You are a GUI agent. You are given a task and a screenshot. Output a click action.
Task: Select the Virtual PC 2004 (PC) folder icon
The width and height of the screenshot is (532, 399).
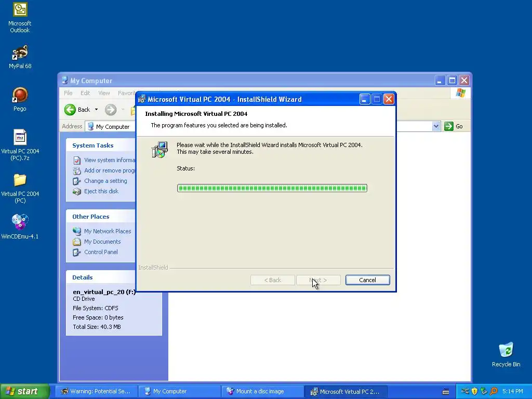point(20,188)
